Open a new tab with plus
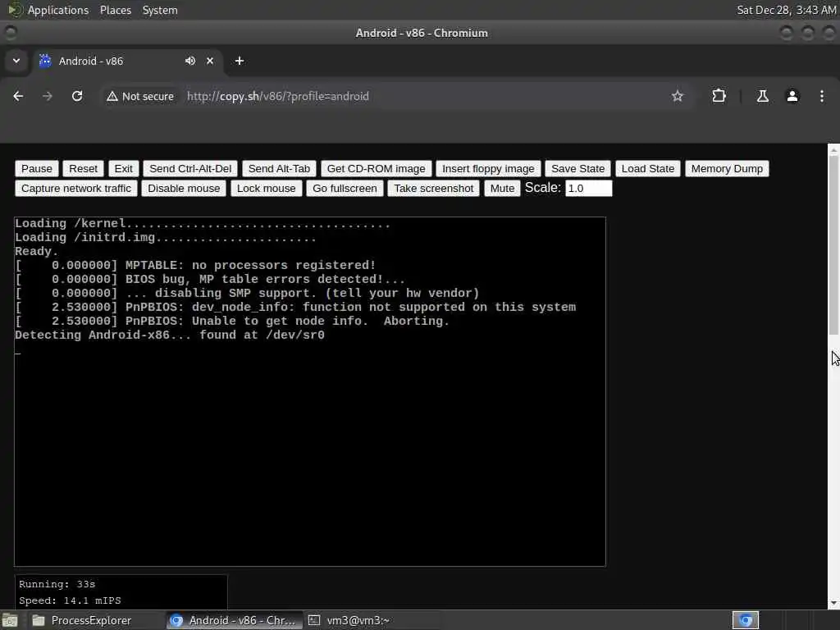Screen dimensions: 840x630 tap(240, 61)
